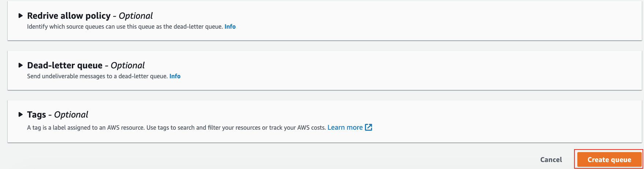Expand the Tags section arrow
The image size is (644, 169).
pyautogui.click(x=21, y=115)
